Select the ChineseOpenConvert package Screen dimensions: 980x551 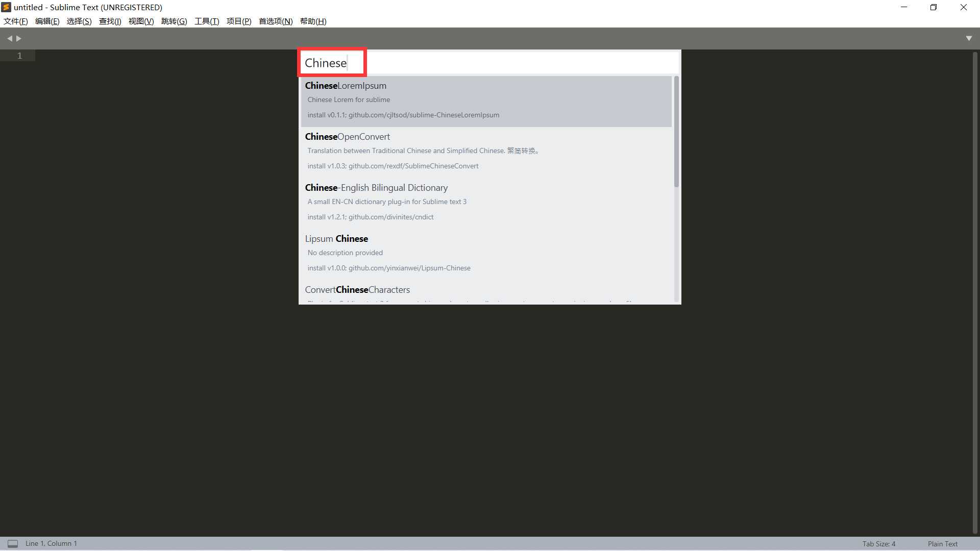(x=486, y=152)
